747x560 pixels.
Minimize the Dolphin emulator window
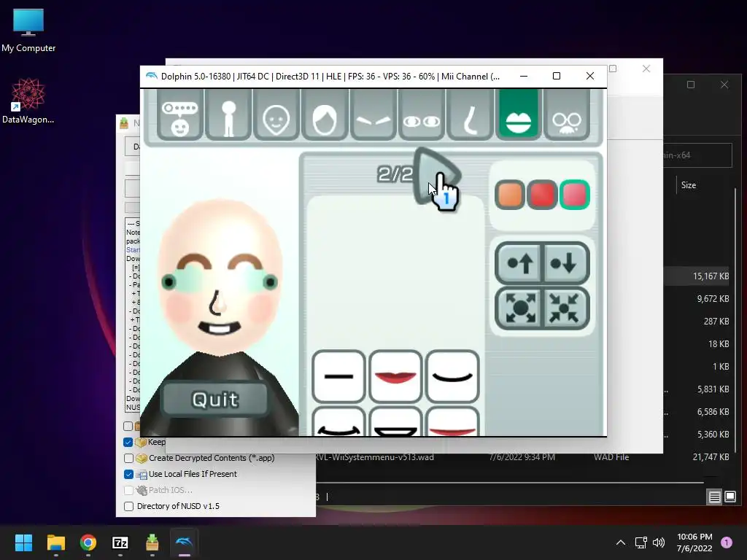pos(524,76)
